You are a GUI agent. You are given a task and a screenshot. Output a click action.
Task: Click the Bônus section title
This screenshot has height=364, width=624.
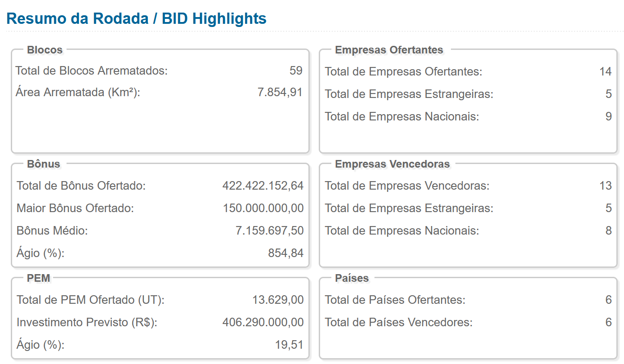(44, 164)
